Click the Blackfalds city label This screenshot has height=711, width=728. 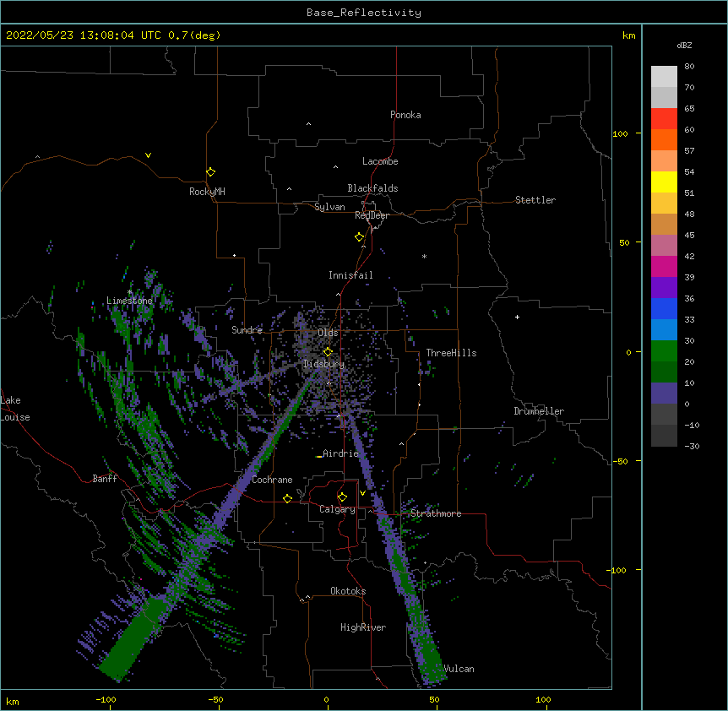click(372, 188)
